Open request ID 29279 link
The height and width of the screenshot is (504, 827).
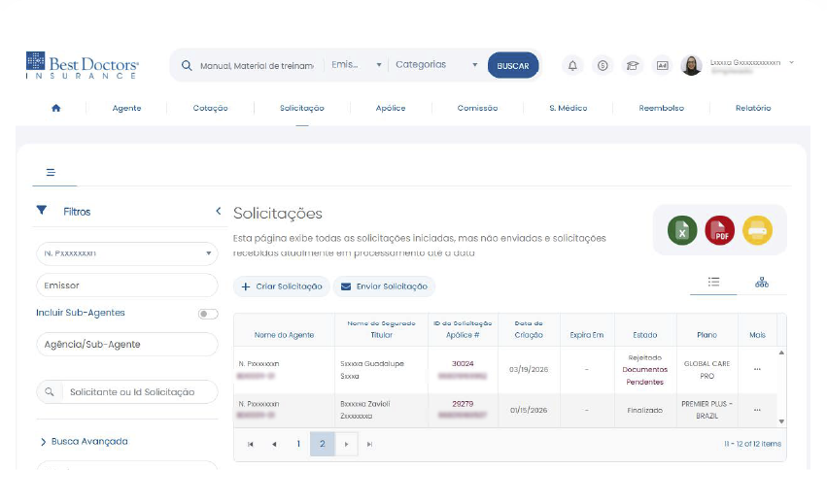463,404
